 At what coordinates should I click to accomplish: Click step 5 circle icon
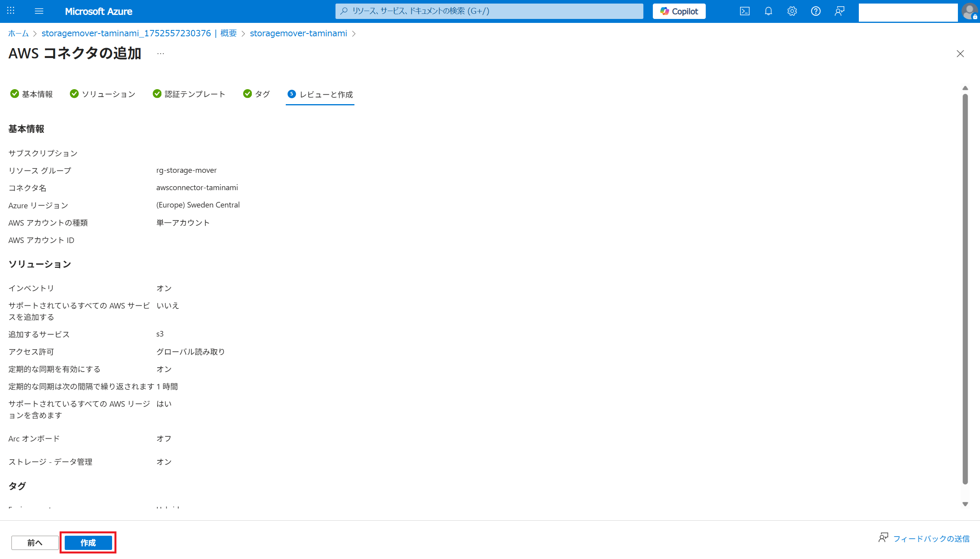tap(292, 94)
